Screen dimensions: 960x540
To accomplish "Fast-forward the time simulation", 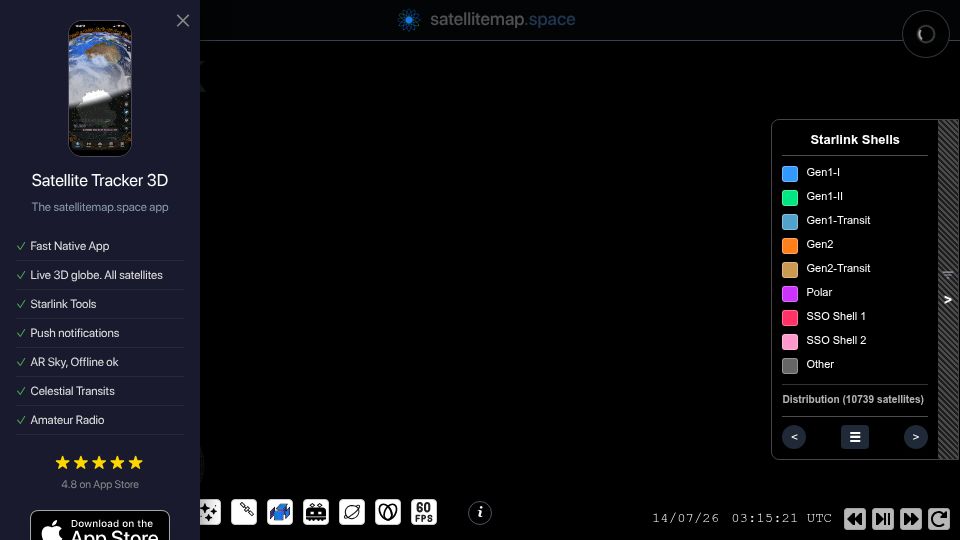I will (910, 519).
